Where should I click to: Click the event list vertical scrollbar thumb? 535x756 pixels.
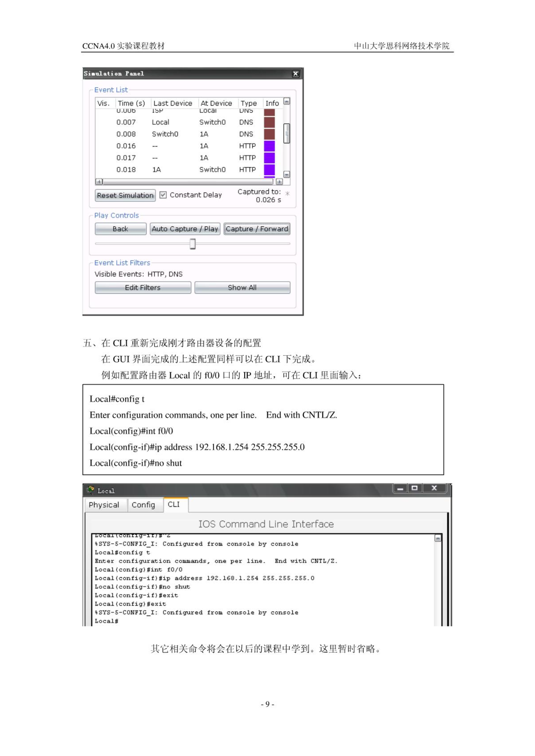(x=287, y=133)
